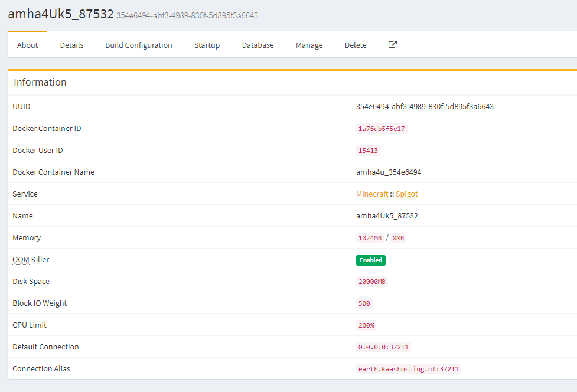
Task: Click the 20000MB disk space value
Action: click(x=372, y=282)
